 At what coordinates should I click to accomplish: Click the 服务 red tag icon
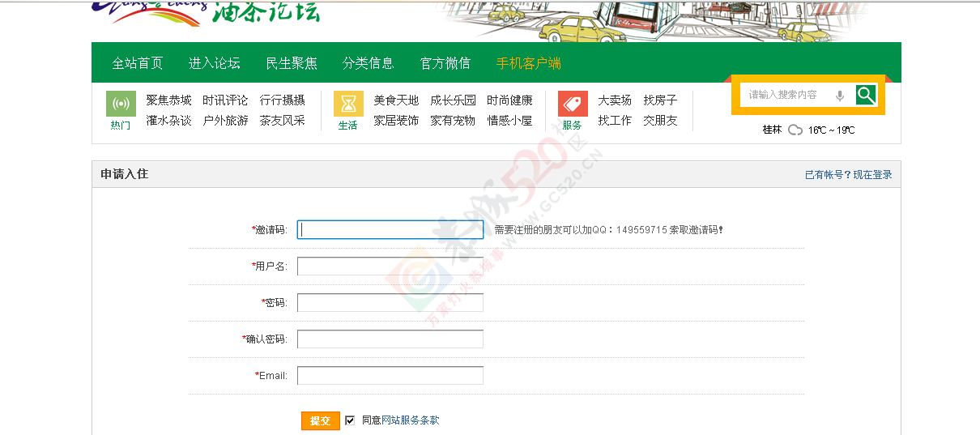pyautogui.click(x=573, y=104)
